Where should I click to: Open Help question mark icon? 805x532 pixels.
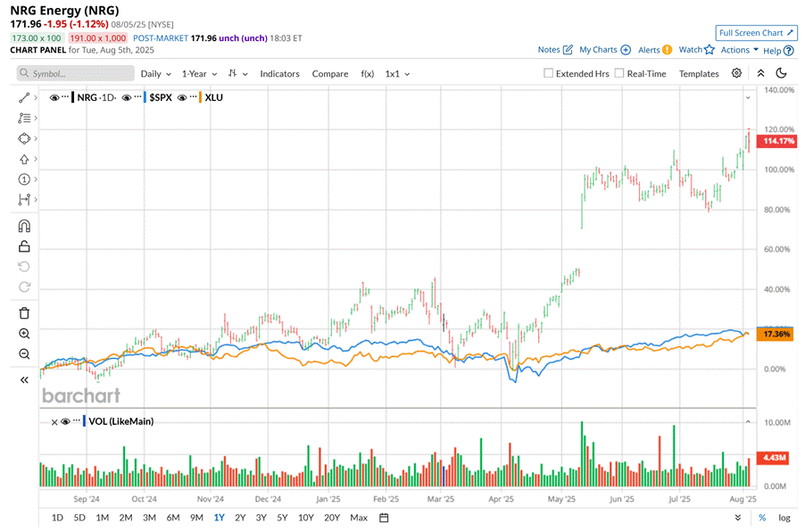tap(789, 50)
